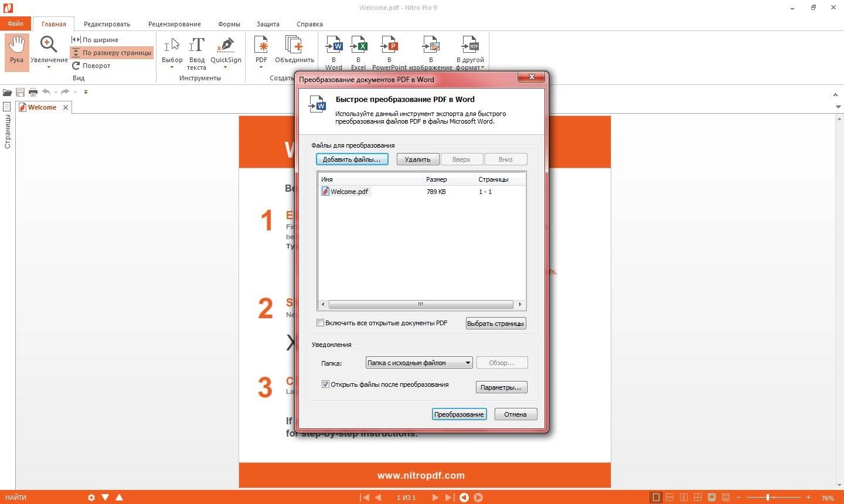Click the Create PDF icon

261,45
